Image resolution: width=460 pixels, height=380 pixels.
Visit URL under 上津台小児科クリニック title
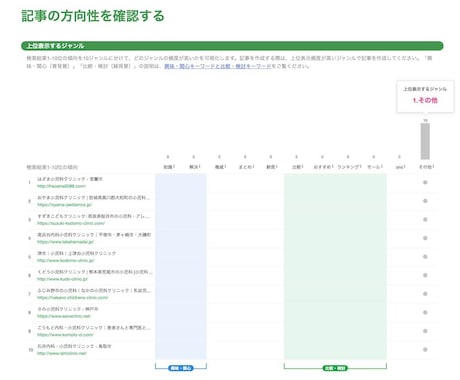click(x=66, y=260)
